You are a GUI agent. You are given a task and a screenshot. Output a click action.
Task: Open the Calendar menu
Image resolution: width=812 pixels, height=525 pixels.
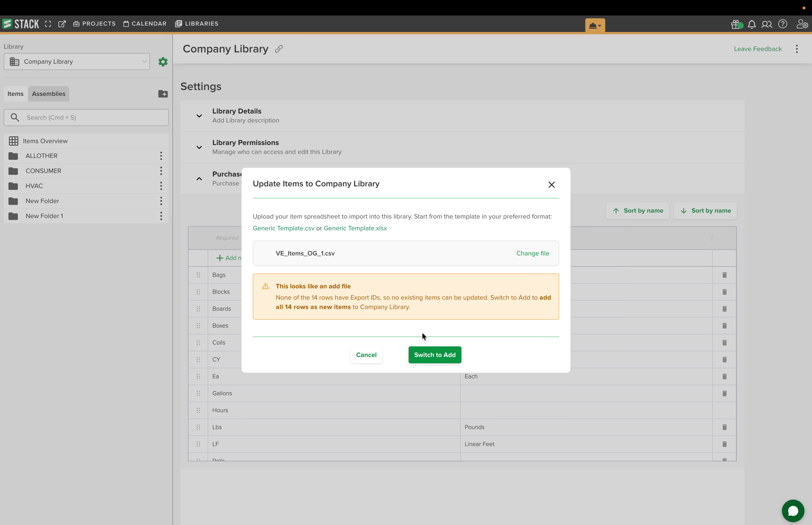pos(145,24)
